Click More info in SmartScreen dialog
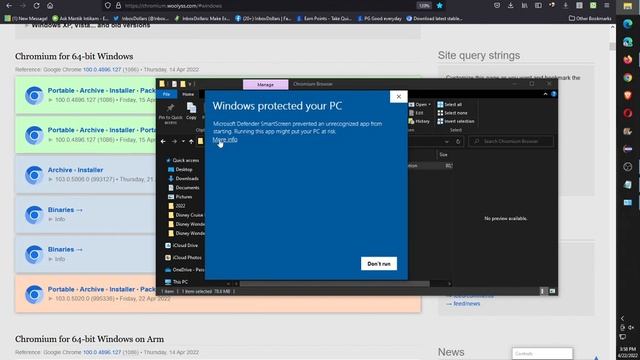 (x=225, y=140)
